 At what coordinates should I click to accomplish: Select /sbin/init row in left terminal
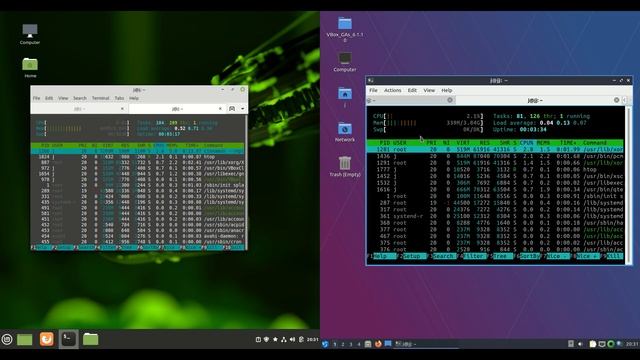pos(138,185)
